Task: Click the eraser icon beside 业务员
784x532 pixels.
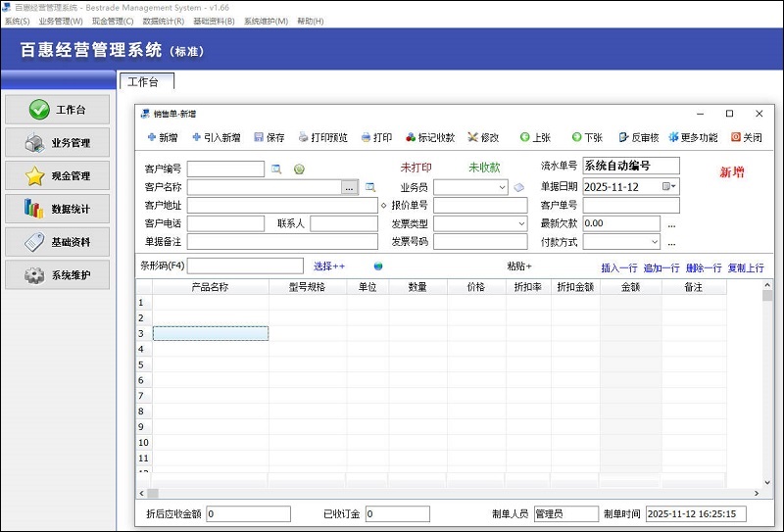Action: pos(519,187)
